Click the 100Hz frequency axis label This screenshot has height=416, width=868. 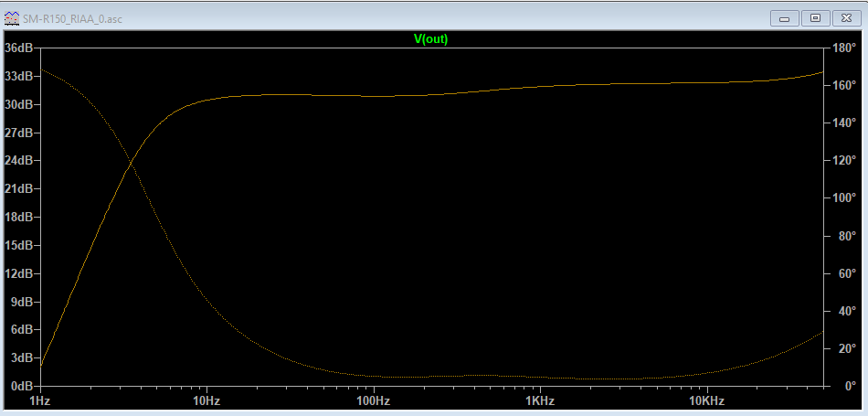point(374,401)
